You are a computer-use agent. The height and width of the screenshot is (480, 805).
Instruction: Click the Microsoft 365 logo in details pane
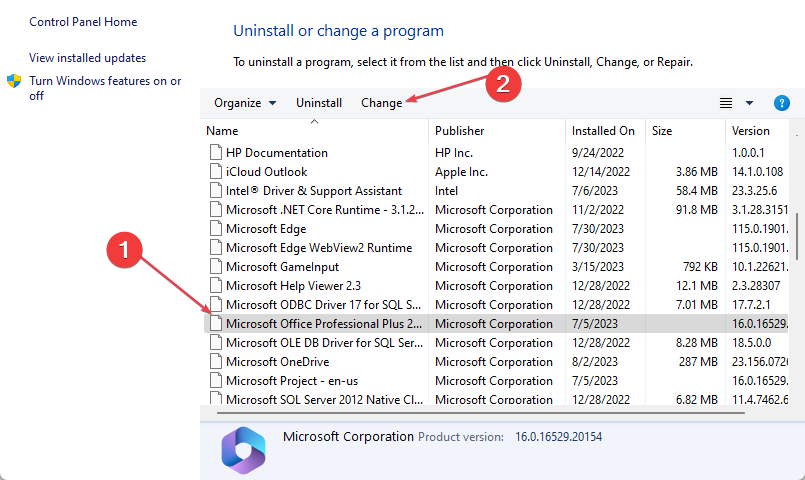tap(243, 450)
